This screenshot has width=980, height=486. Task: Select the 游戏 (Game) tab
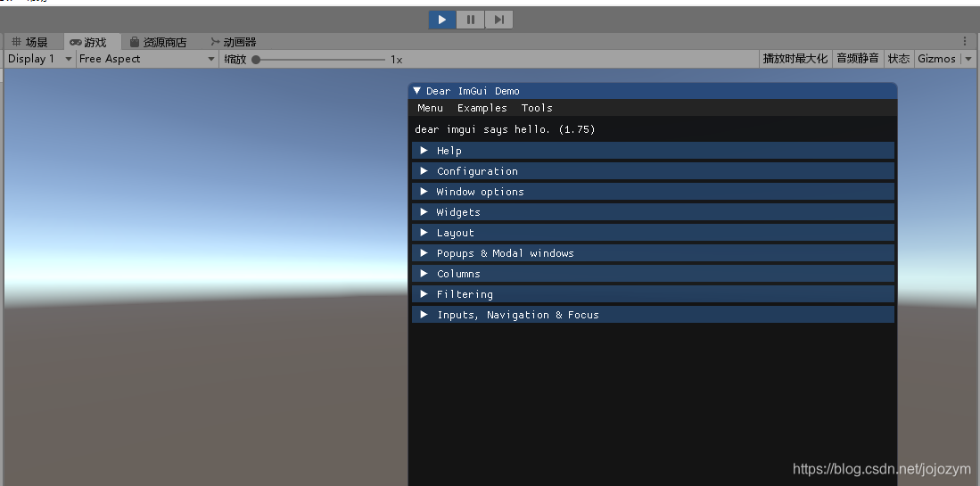pos(88,42)
